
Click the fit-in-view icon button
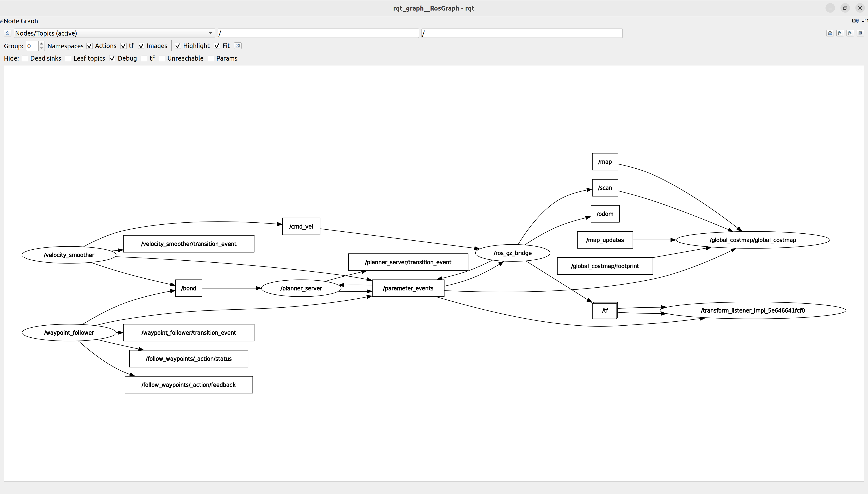click(x=238, y=46)
